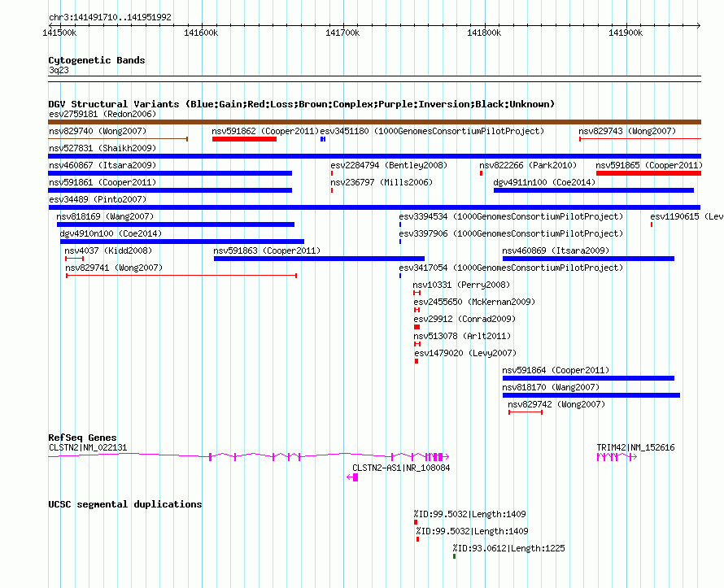This screenshot has height=588, width=724.
Task: Click the DGV Structural Variants track heading
Action: click(x=302, y=104)
